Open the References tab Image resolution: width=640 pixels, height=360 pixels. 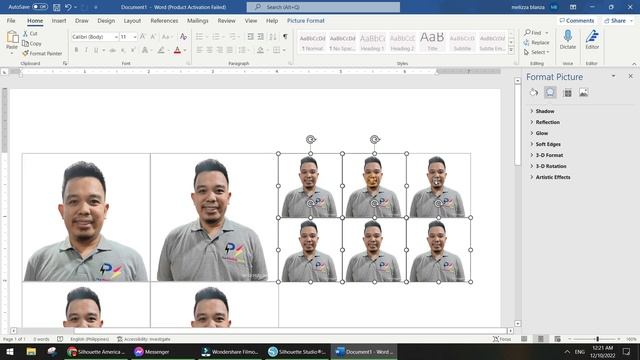[164, 20]
